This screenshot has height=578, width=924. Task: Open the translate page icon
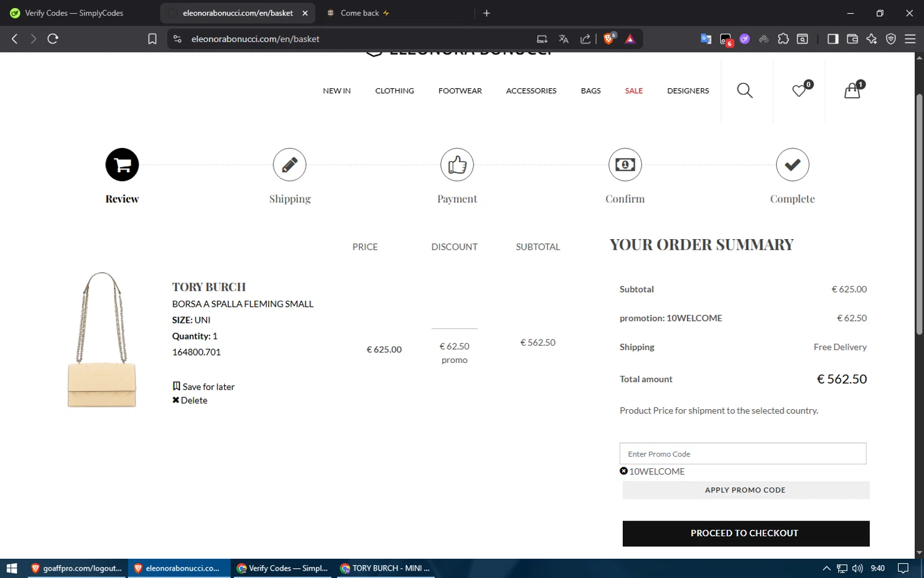click(563, 39)
